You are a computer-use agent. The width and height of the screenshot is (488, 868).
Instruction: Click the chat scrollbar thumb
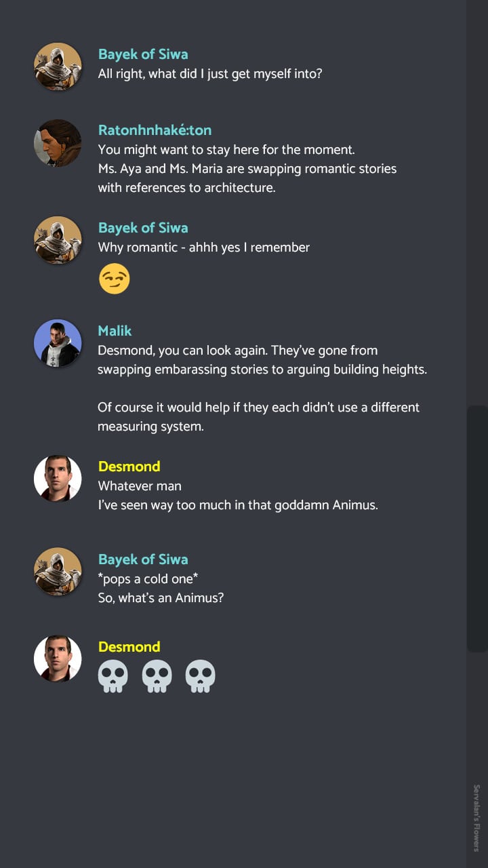click(x=477, y=529)
